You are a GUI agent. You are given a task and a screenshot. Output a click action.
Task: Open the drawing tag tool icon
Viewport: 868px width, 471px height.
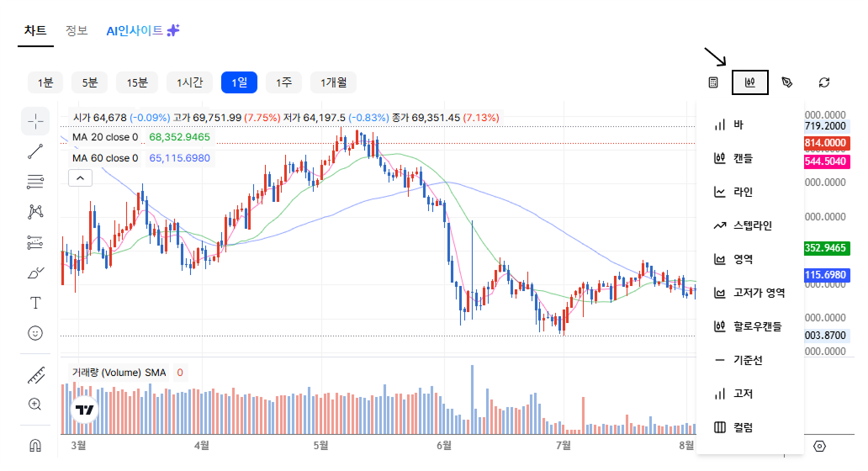coord(786,82)
